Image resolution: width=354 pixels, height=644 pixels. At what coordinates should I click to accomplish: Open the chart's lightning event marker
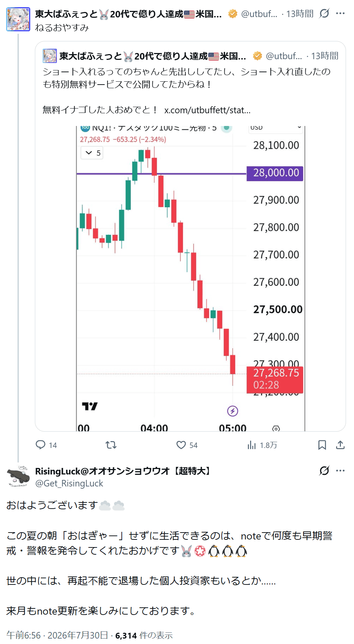233,411
